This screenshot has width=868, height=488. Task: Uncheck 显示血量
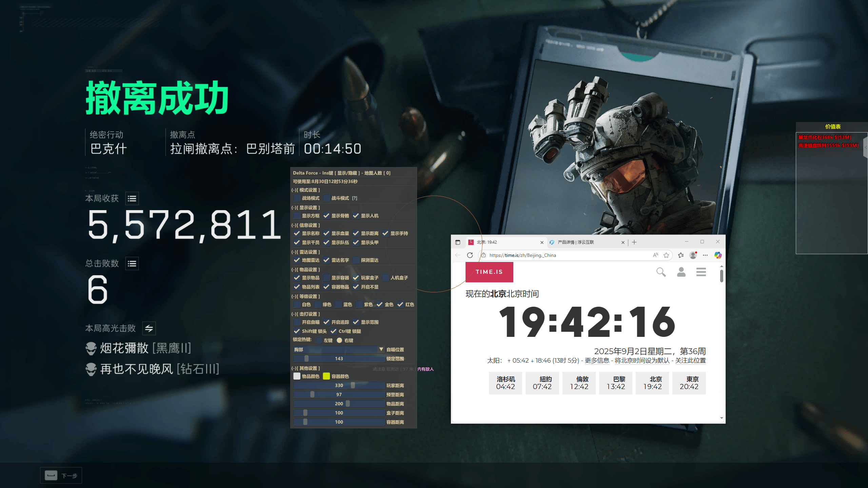point(326,233)
